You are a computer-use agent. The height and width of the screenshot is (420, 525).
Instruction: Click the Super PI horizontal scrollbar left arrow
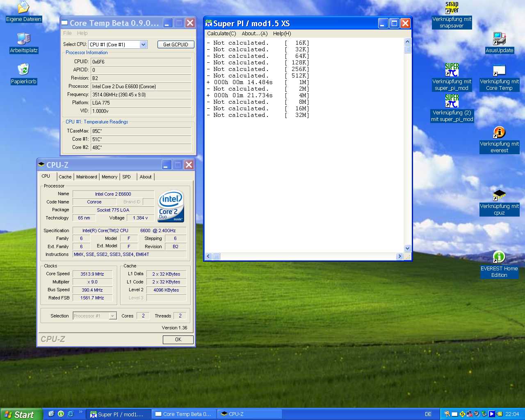point(208,256)
